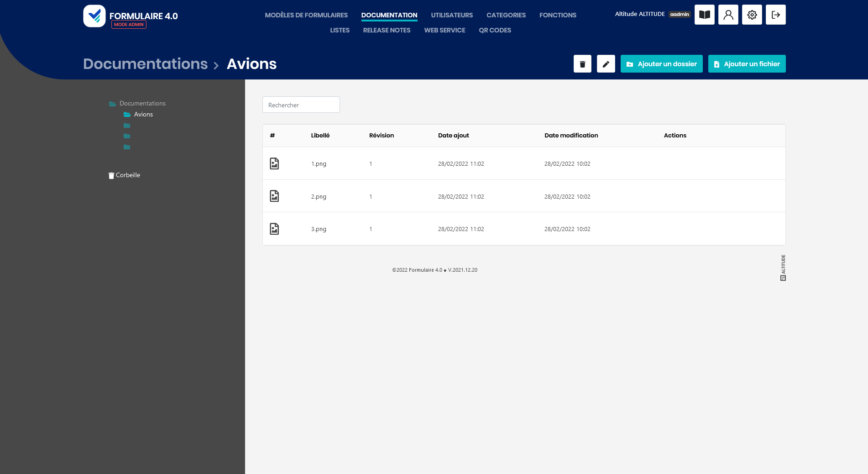
Task: Open the QR Codes menu item
Action: tap(495, 30)
